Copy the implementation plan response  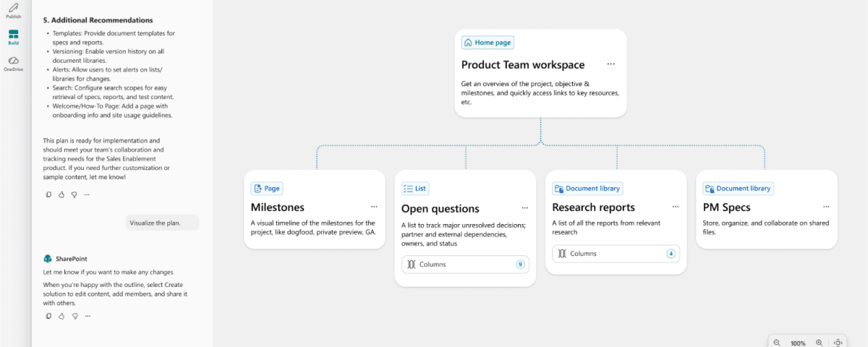[x=48, y=194]
